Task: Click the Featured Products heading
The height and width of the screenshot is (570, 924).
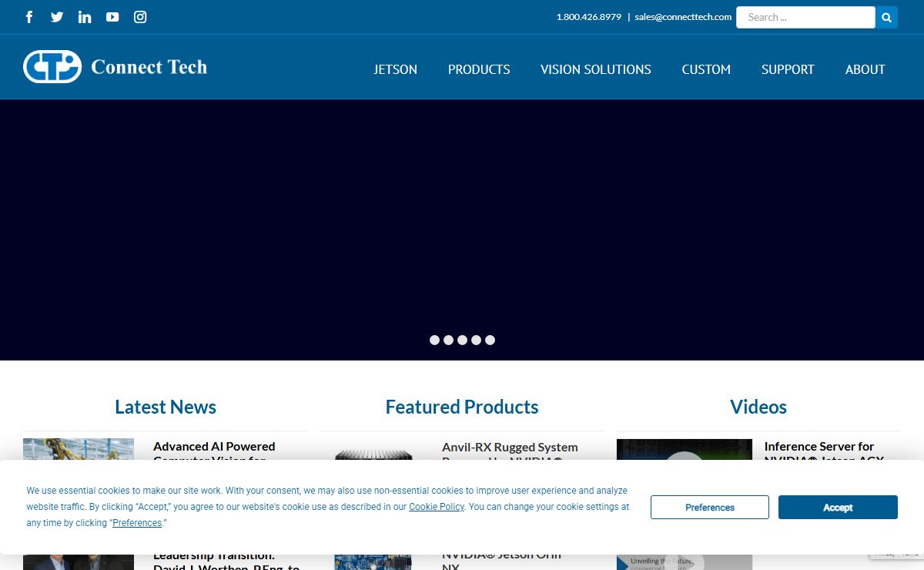Action: tap(462, 407)
